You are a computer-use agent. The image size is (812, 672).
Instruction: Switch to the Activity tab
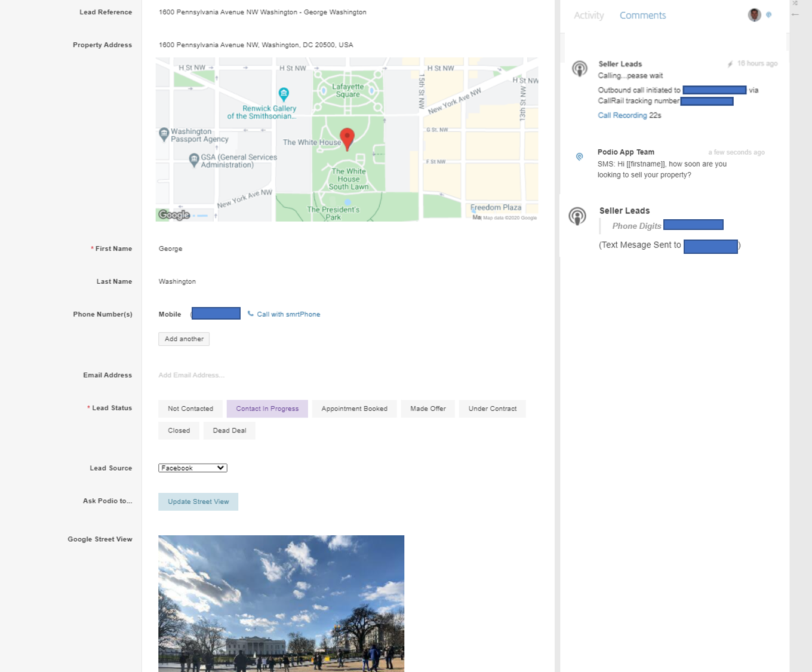(589, 16)
